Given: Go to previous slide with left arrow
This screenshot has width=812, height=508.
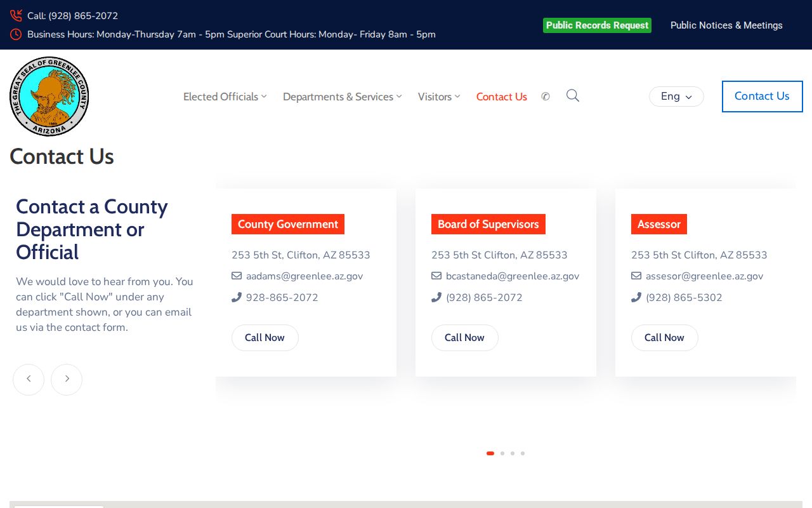Looking at the screenshot, I should pos(29,379).
